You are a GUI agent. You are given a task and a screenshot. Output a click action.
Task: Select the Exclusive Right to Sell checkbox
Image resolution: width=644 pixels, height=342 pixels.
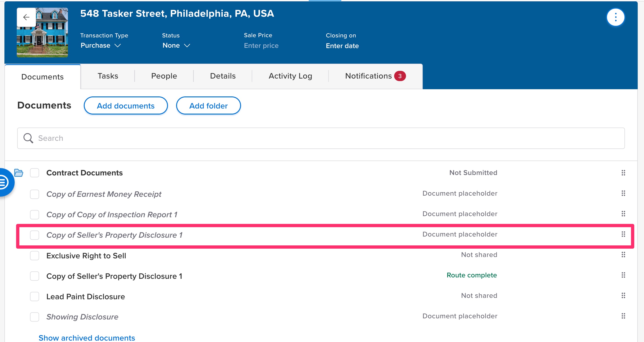pos(34,256)
